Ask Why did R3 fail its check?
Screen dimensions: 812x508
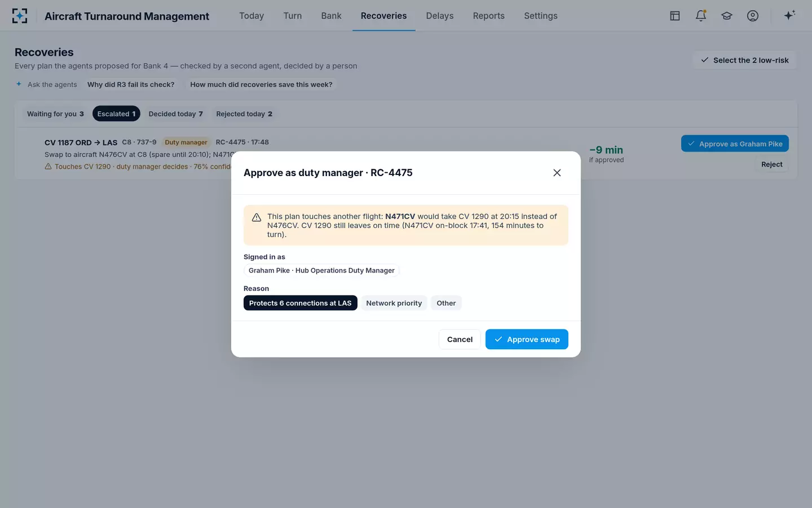click(x=131, y=84)
